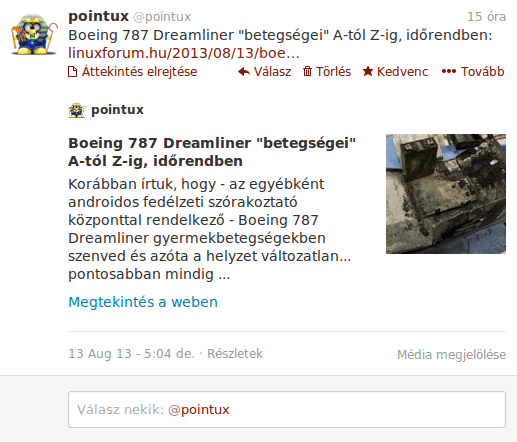Click the burnt battery thumbnail image
The image size is (517, 442).
(446, 194)
